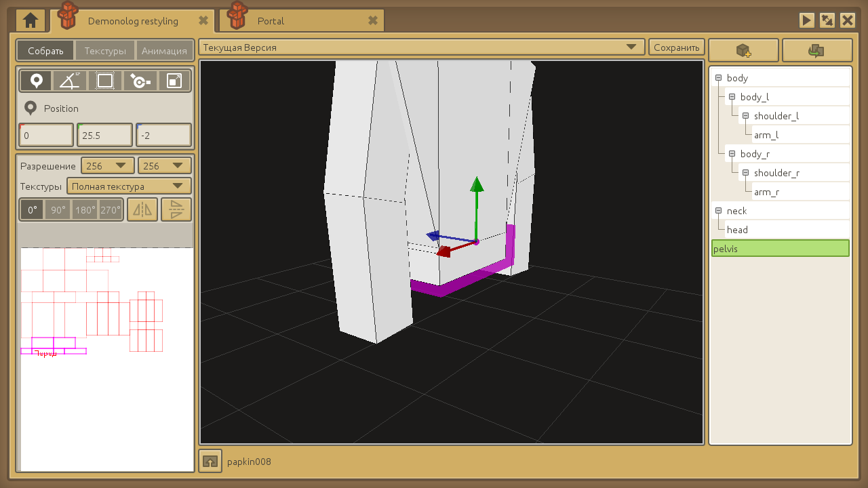The image size is (868, 488).
Task: Select the rotation angle tool
Action: pos(70,81)
